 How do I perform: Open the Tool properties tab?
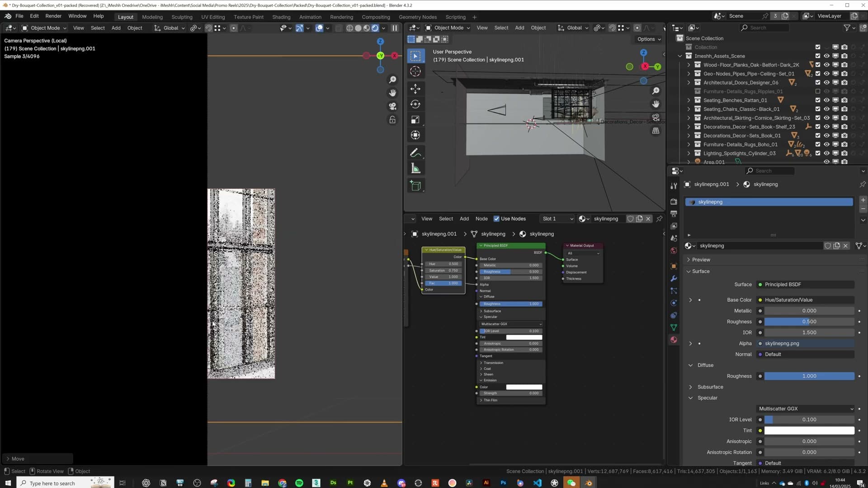[x=674, y=186]
